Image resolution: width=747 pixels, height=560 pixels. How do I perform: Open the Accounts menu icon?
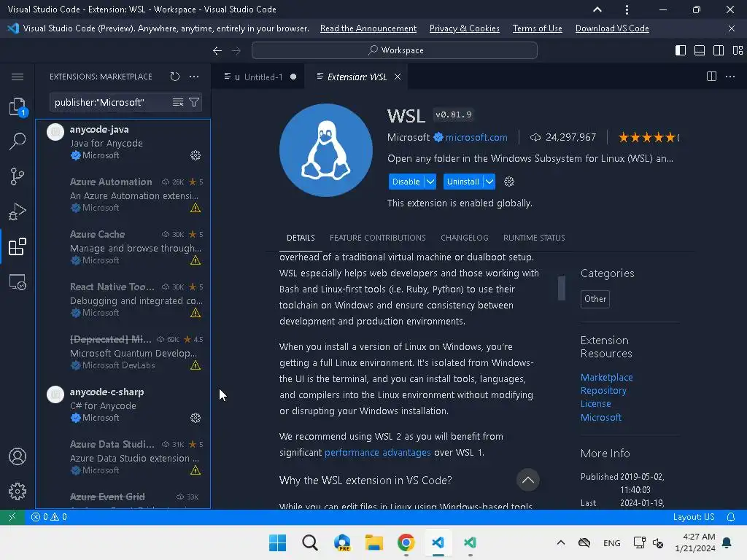click(x=18, y=456)
